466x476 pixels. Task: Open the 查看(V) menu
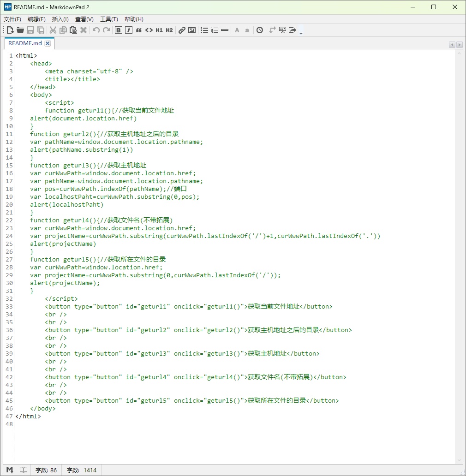[84, 19]
